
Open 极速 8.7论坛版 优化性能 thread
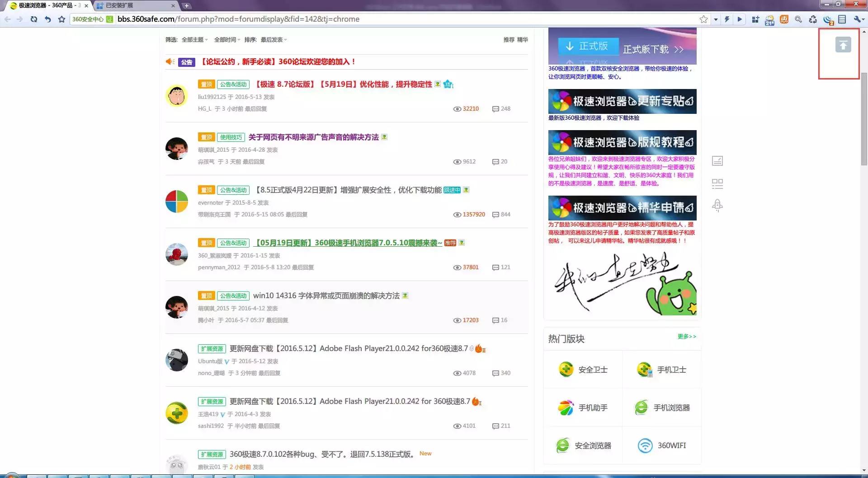coord(342,84)
